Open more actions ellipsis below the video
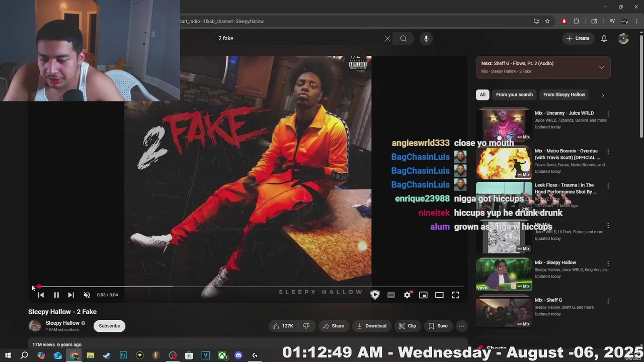This screenshot has height=362, width=644. pos(462,326)
